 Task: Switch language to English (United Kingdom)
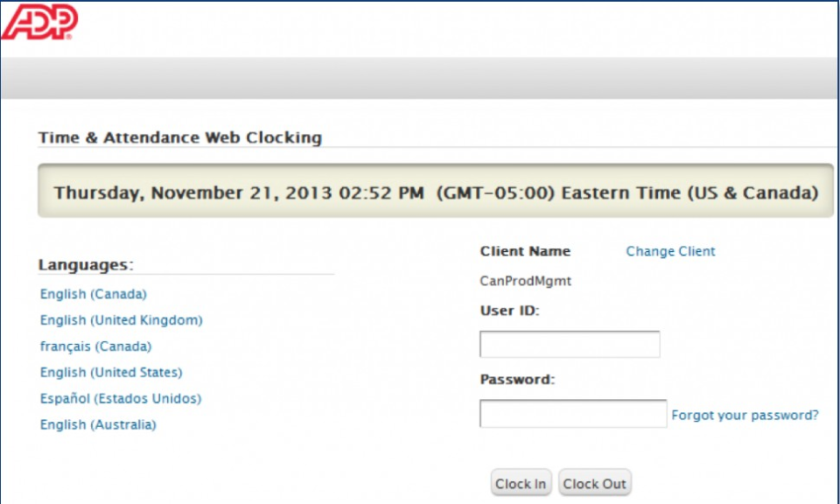pyautogui.click(x=121, y=320)
